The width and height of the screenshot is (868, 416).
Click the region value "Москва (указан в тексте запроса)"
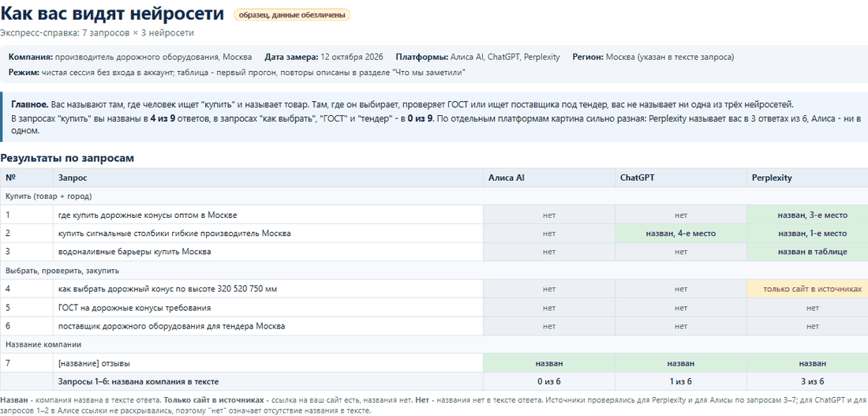point(670,57)
